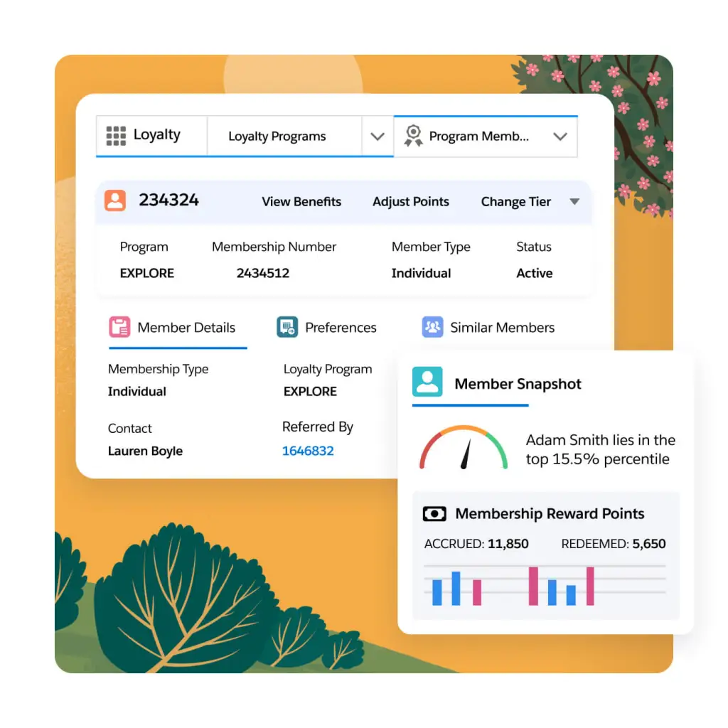This screenshot has height=728, width=728.
Task: Click the percentile gauge chart
Action: (463, 448)
